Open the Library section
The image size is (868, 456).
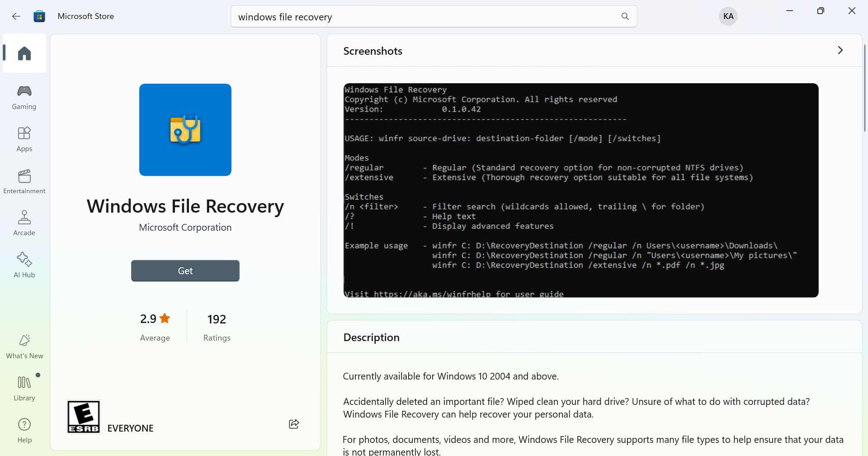click(x=24, y=389)
